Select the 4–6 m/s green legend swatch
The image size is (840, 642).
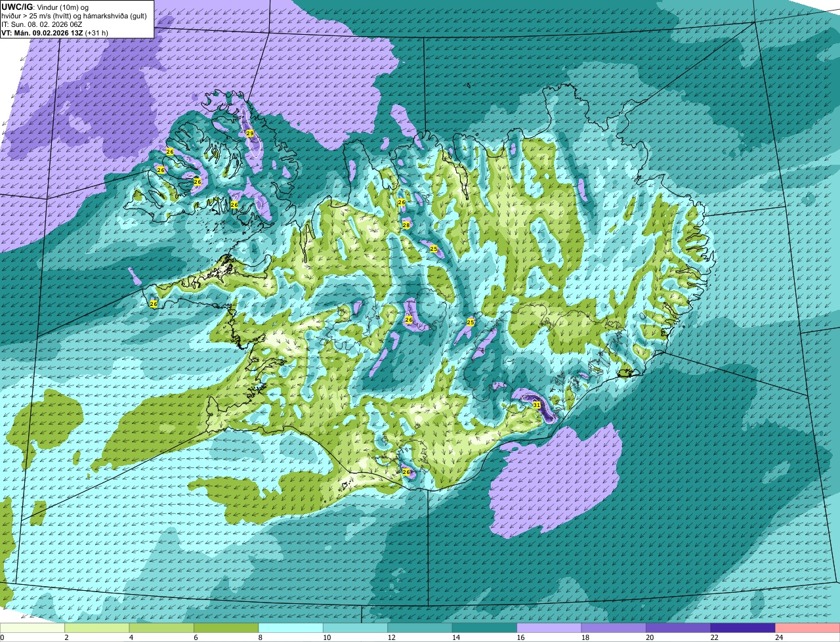[161, 628]
